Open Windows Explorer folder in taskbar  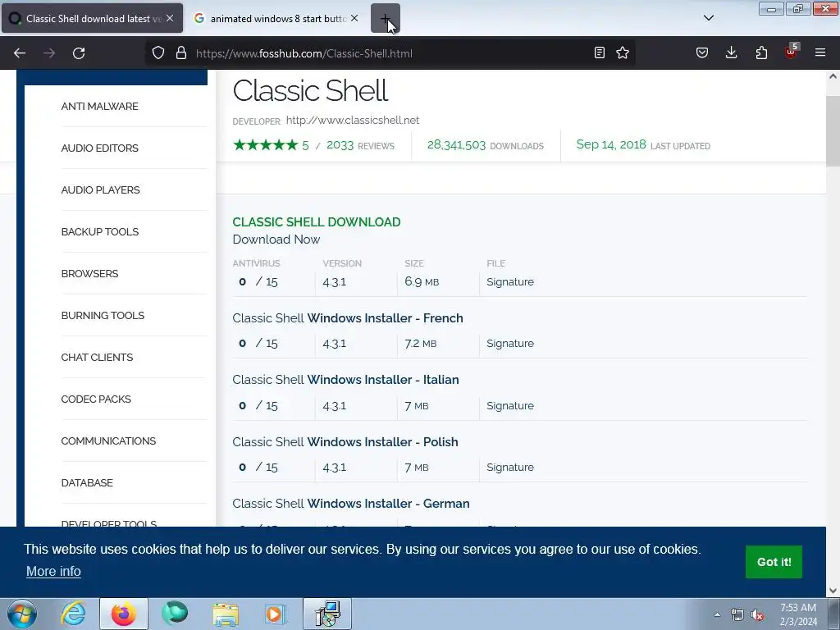click(x=226, y=614)
